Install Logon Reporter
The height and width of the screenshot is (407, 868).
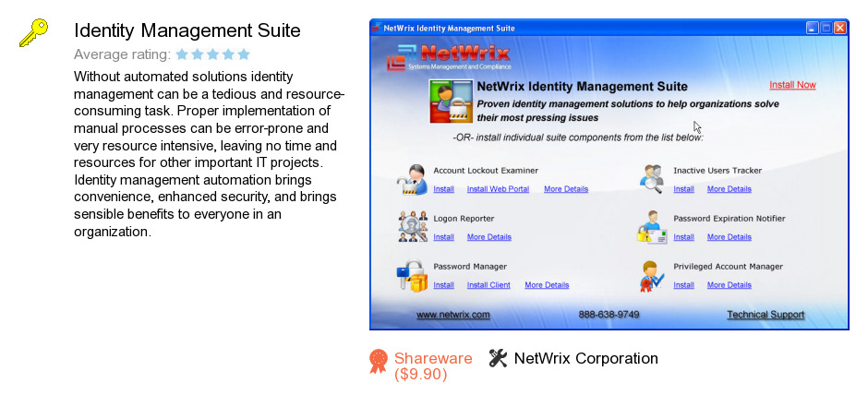point(443,237)
